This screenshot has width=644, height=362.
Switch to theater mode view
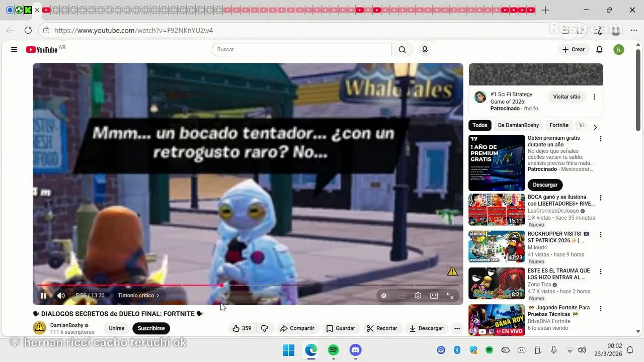coord(434,296)
